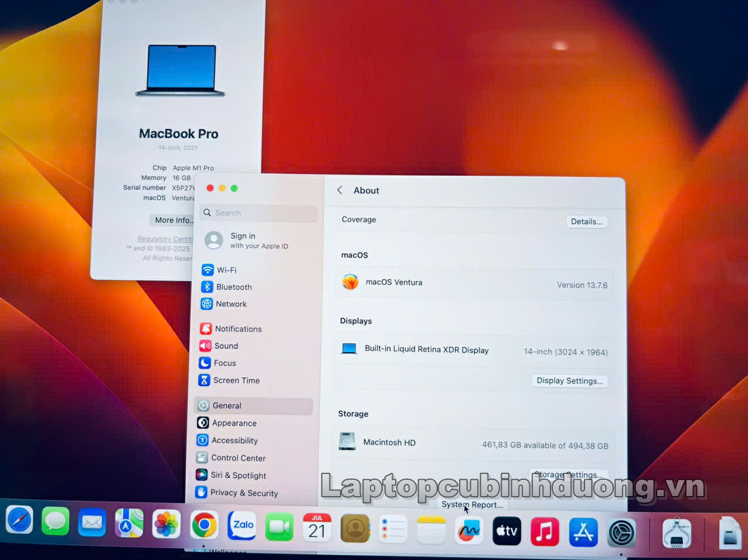Launch Reminders from the Dock
Screen dimensions: 748x560
[x=393, y=529]
